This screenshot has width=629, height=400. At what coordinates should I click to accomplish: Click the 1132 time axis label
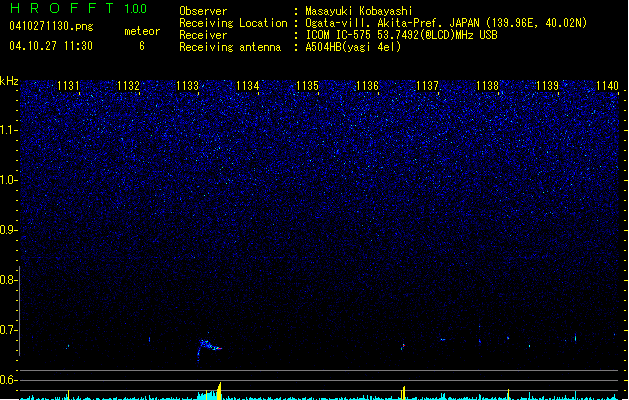click(x=128, y=86)
